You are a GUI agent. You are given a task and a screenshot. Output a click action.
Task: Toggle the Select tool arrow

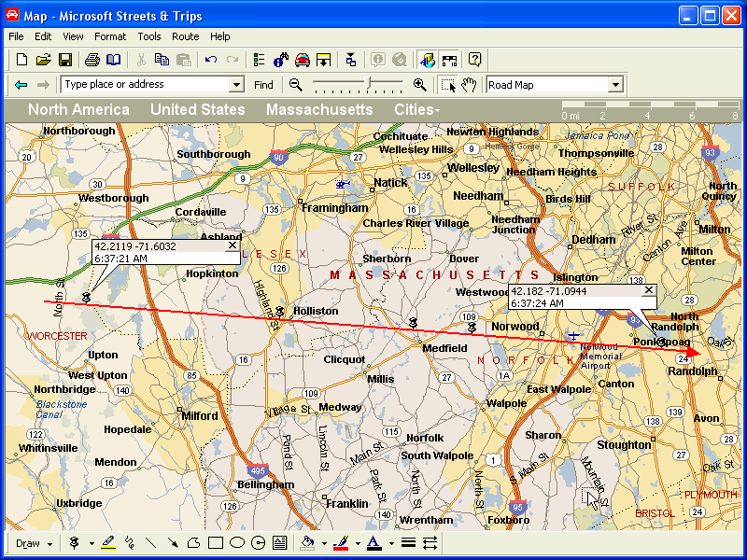coord(448,85)
